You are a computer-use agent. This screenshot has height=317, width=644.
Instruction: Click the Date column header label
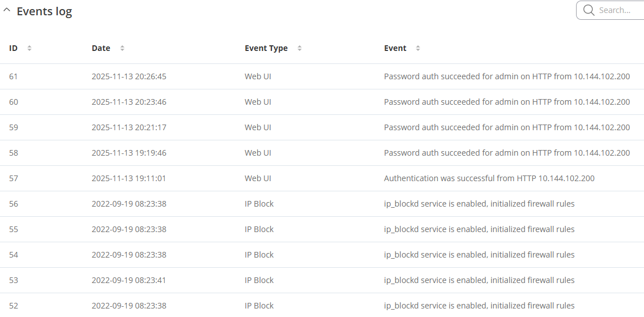pos(101,48)
